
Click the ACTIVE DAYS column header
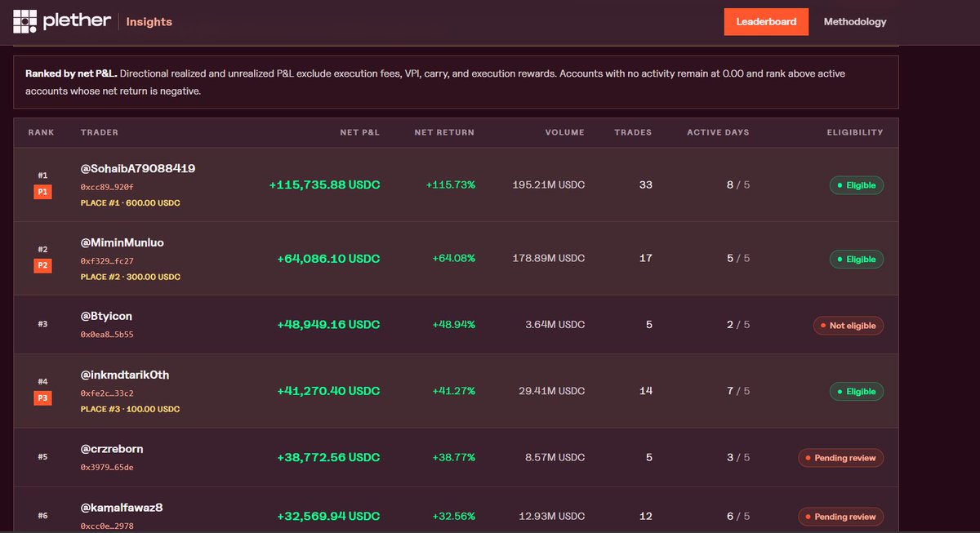[x=718, y=132]
